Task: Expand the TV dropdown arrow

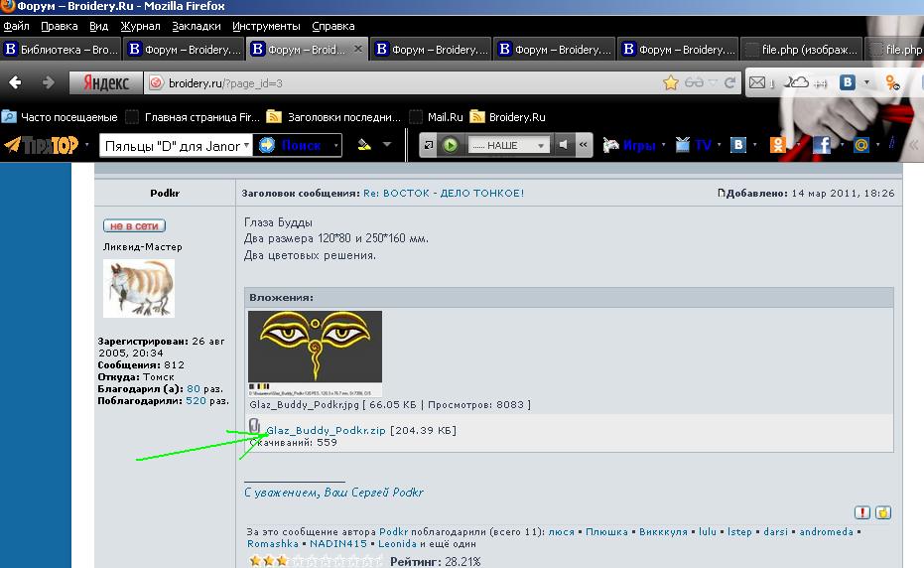Action: tap(719, 145)
